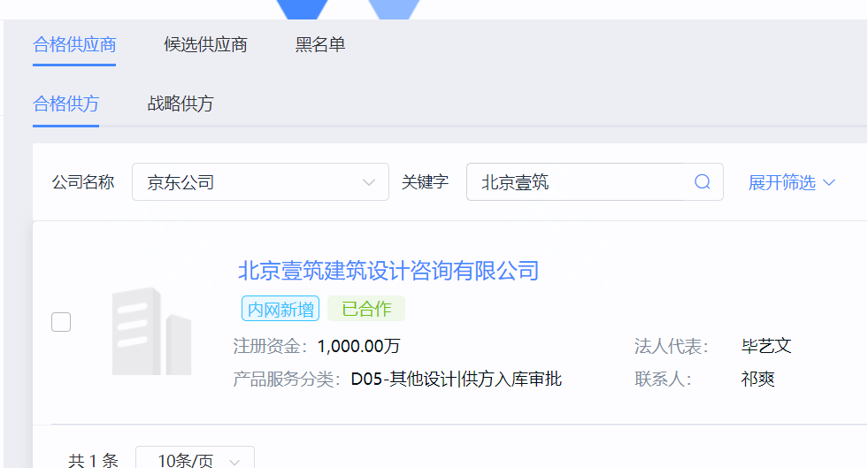
Task: Click the search magnifier icon in keyword field
Action: pos(703,182)
